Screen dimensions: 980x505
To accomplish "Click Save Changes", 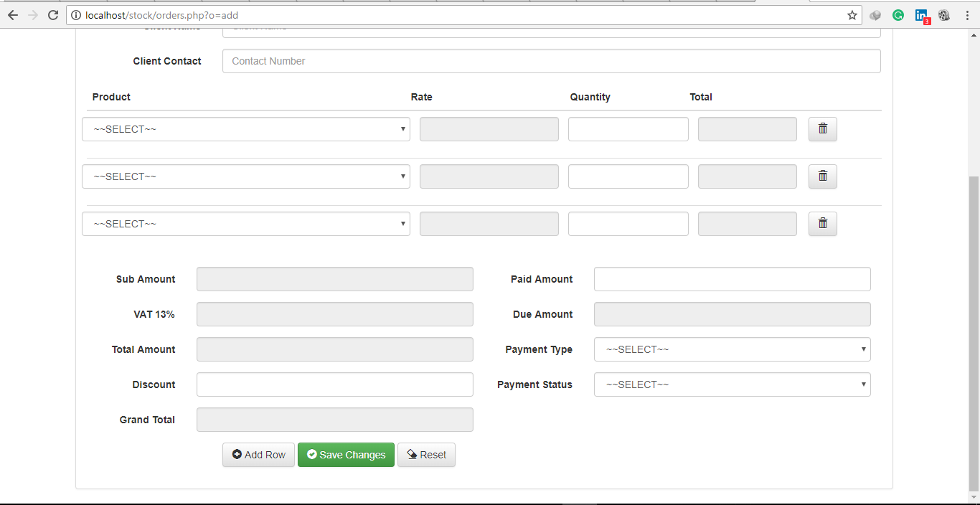I will click(346, 454).
